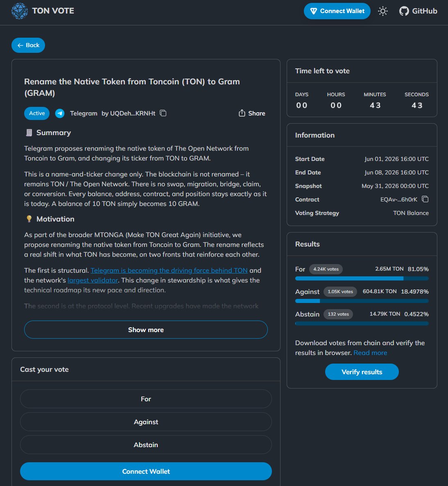This screenshot has width=448, height=486.
Task: Click the End Date value 'Jun 08, 2026 16:00 UTC'
Action: 396,173
